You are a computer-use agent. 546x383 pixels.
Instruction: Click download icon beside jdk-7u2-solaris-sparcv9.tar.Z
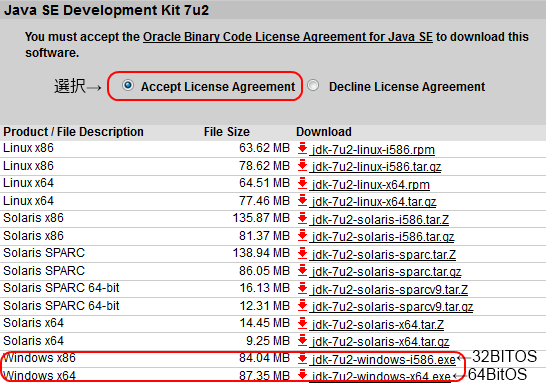[302, 288]
